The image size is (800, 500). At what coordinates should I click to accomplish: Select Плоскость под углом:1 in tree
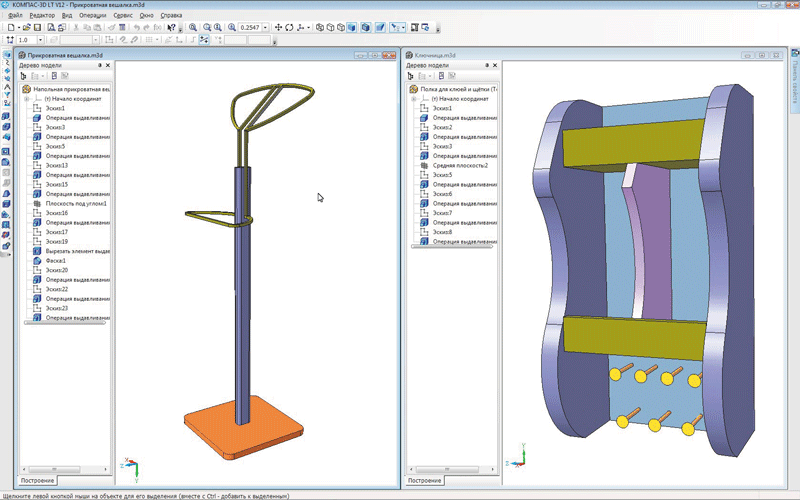pos(76,203)
